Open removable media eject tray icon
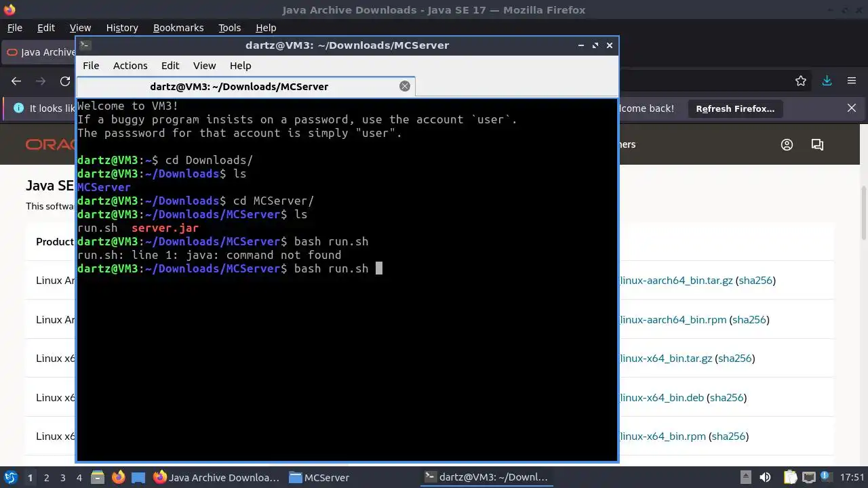 coord(745,477)
